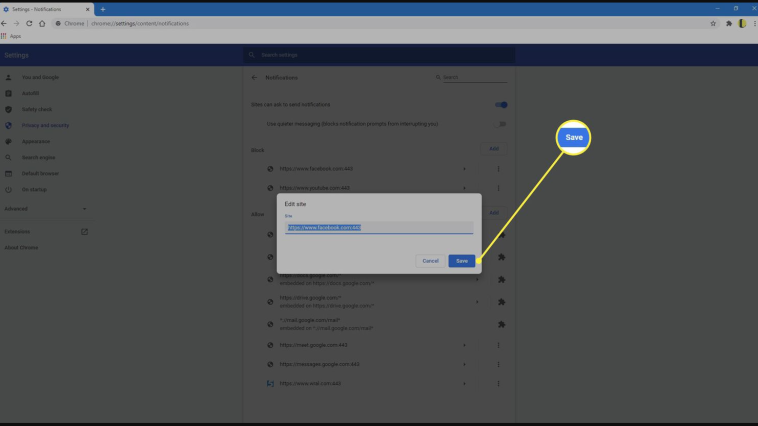Expand facebook.com entry arrow in Block list

[464, 169]
